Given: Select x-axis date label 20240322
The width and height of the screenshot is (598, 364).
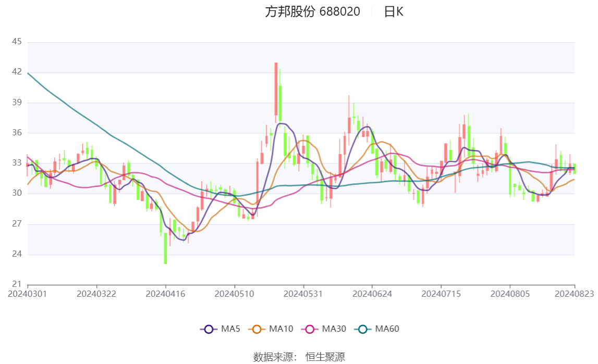Looking at the screenshot, I should pos(96,294).
